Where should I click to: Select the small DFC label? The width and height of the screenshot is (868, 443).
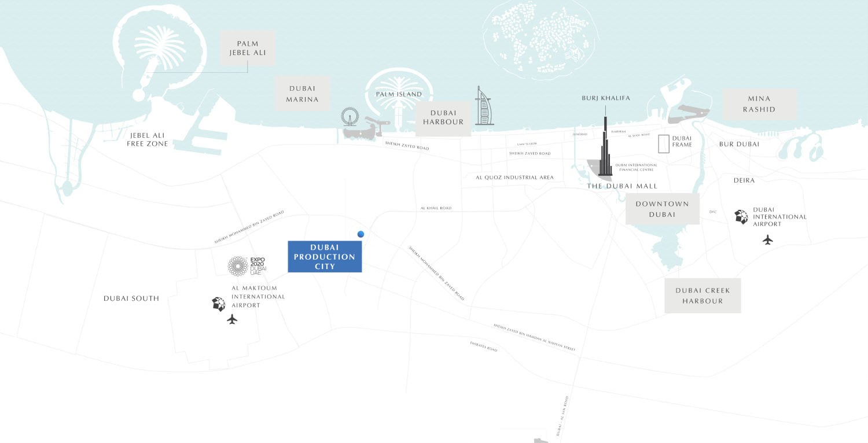click(713, 212)
